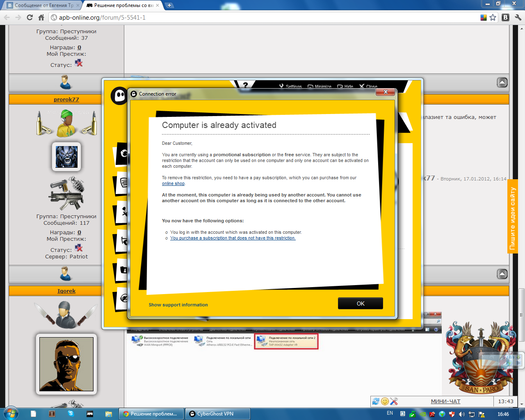Reload the page with the browser refresh icon

tap(30, 17)
